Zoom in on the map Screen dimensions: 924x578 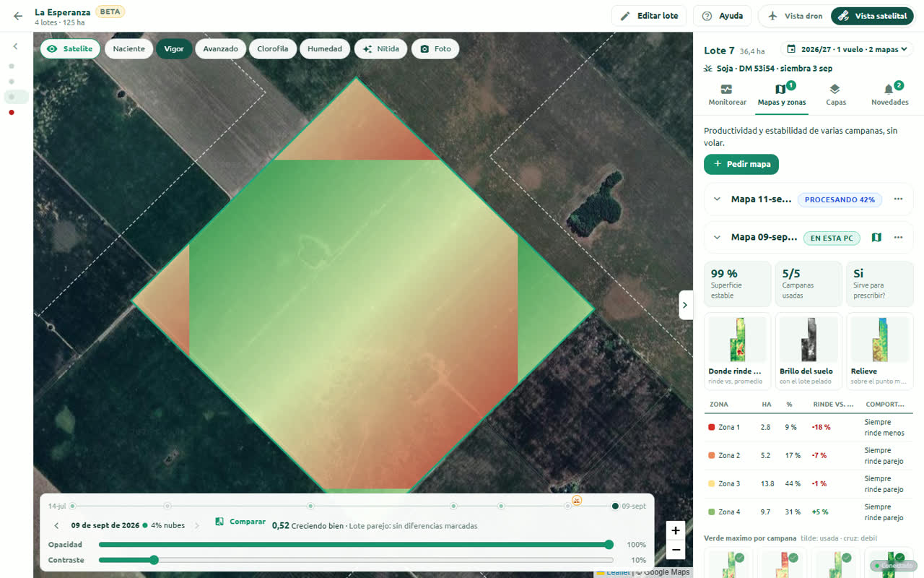tap(675, 530)
